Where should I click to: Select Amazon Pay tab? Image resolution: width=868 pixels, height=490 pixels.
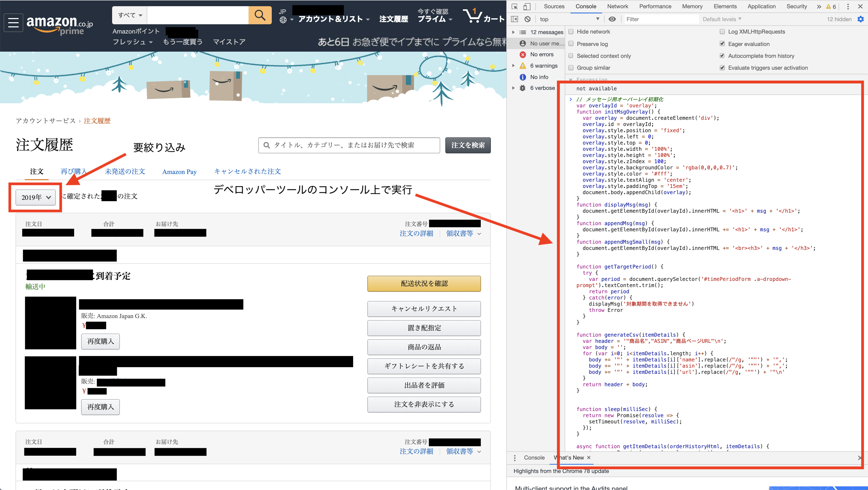pyautogui.click(x=179, y=172)
